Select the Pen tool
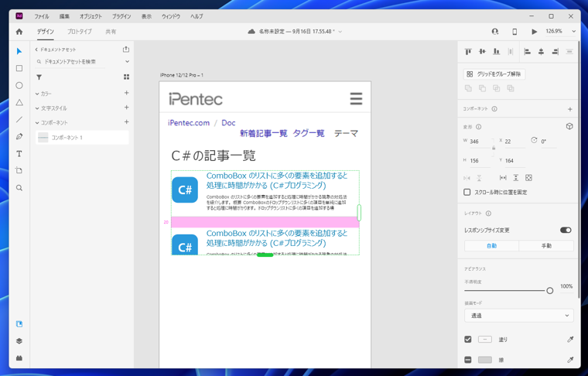Image resolution: width=588 pixels, height=376 pixels. tap(19, 136)
